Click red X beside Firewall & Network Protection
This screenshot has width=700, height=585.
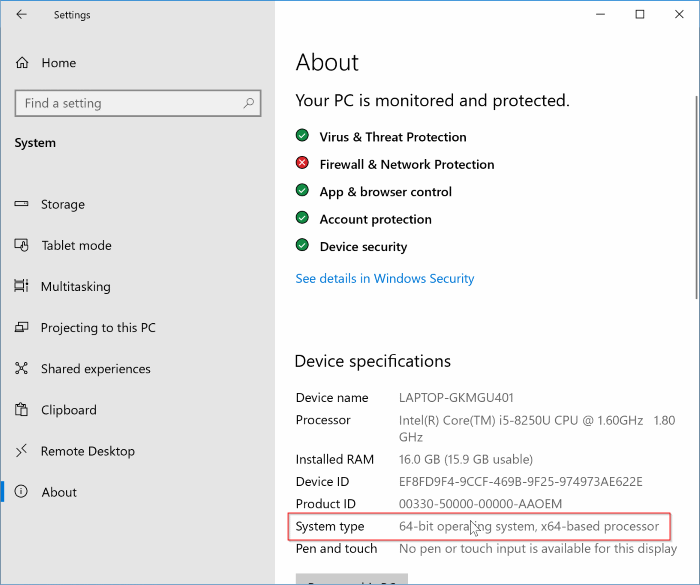pyautogui.click(x=302, y=163)
